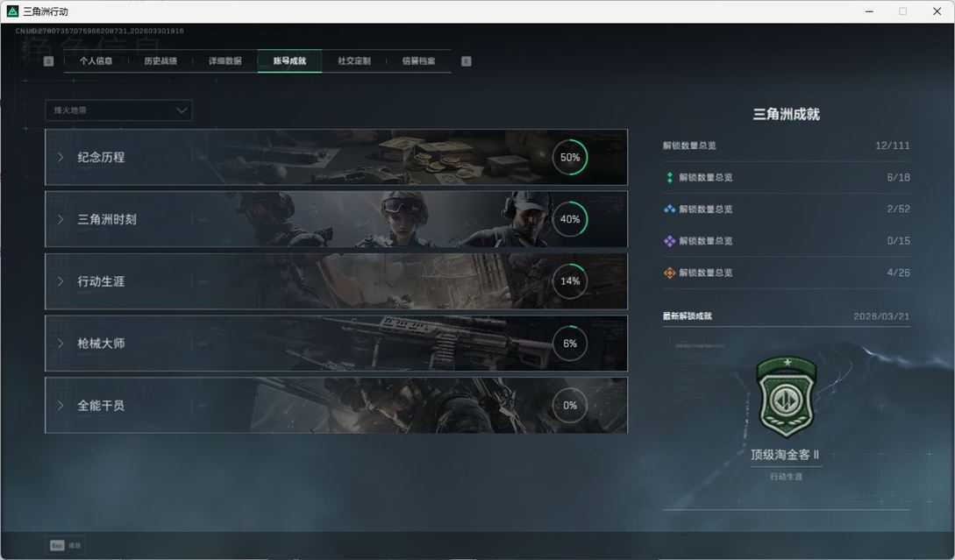The image size is (955, 560).
Task: Click the orange rarity icon beside 4/26
Action: (669, 273)
